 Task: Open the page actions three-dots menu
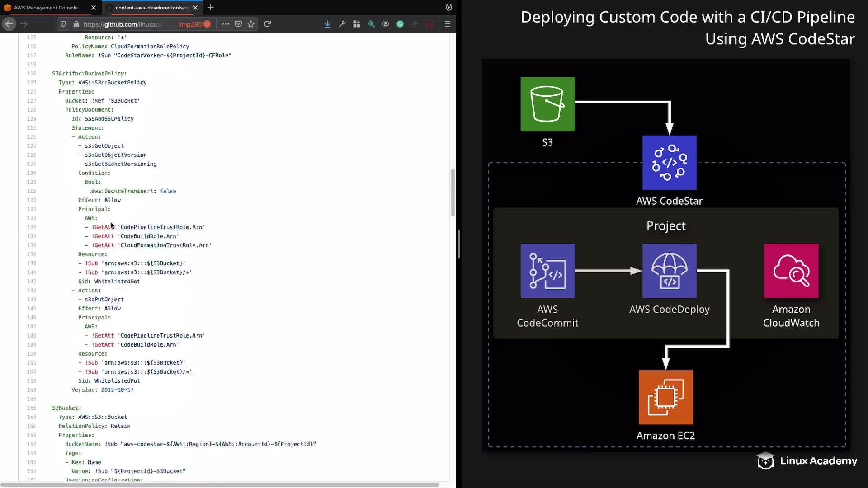click(x=225, y=24)
